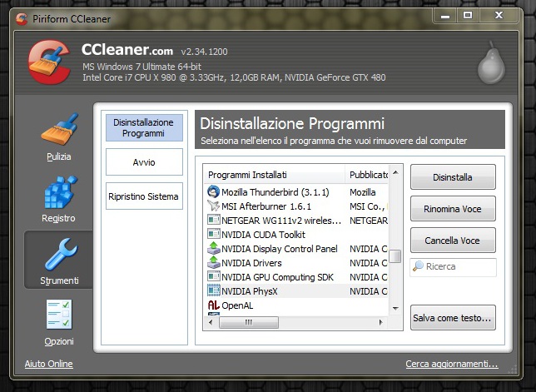This screenshot has height=392, width=536.
Task: Click in the Ricerca search field
Action: click(x=458, y=267)
